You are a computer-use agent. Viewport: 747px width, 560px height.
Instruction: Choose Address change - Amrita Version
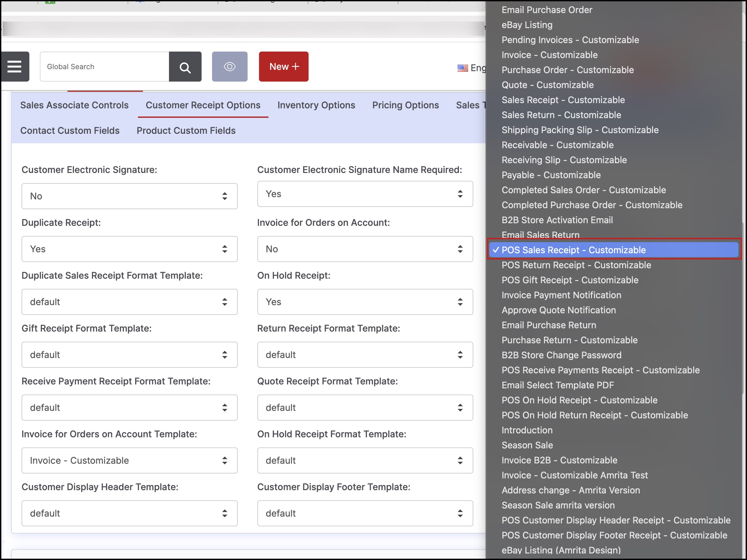(x=614, y=490)
